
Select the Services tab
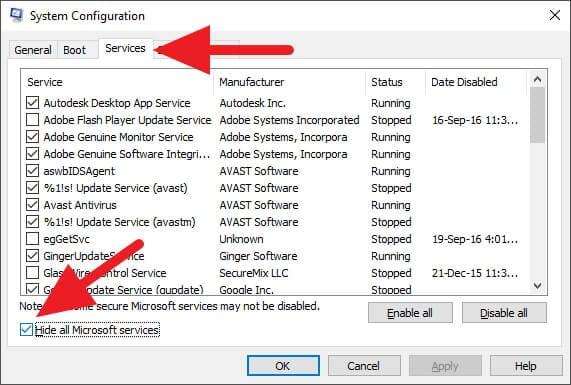coord(125,48)
